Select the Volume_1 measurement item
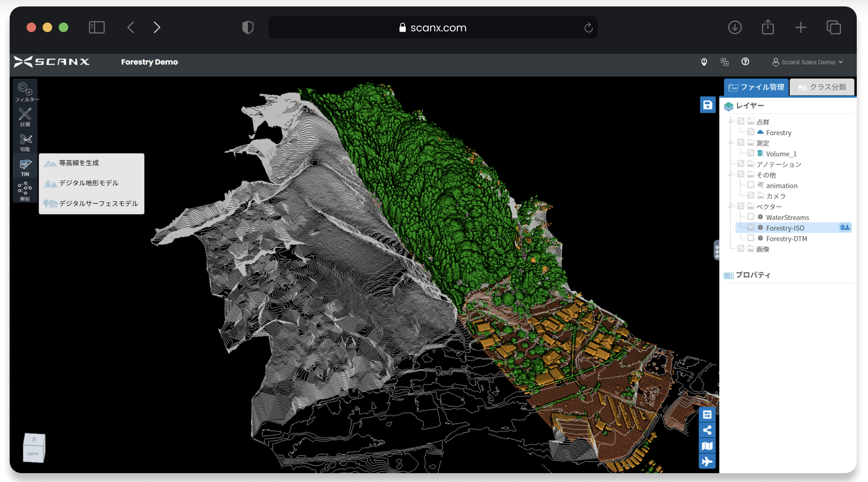 point(781,154)
